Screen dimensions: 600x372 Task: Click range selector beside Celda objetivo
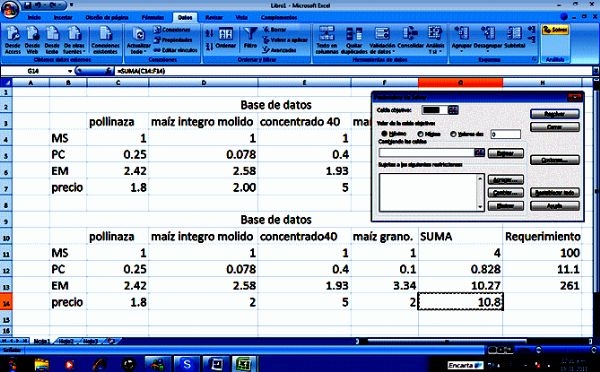pos(453,110)
